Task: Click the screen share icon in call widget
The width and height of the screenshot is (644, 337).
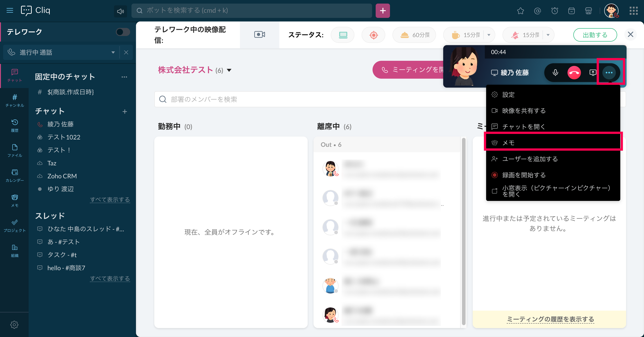Action: [593, 72]
